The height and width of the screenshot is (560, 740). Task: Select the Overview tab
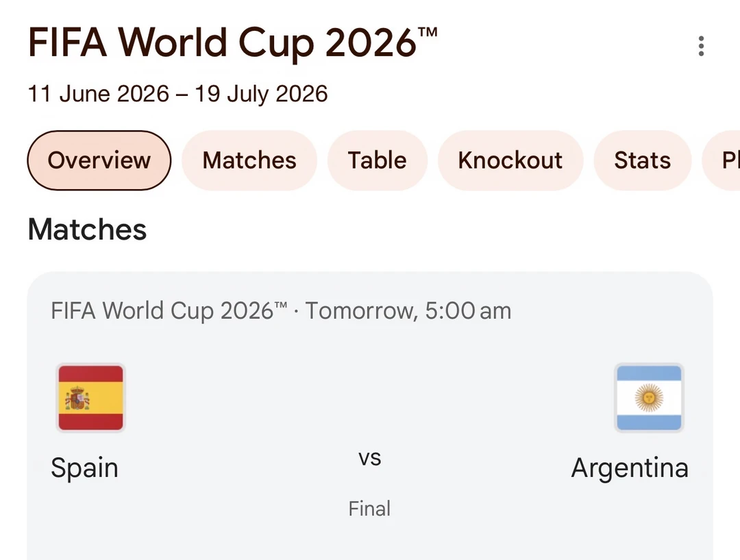(99, 160)
